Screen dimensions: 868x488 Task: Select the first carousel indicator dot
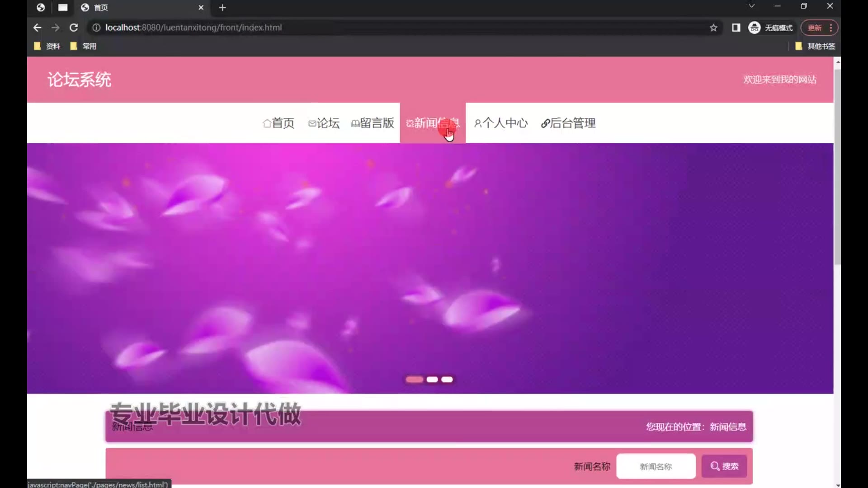click(x=414, y=380)
